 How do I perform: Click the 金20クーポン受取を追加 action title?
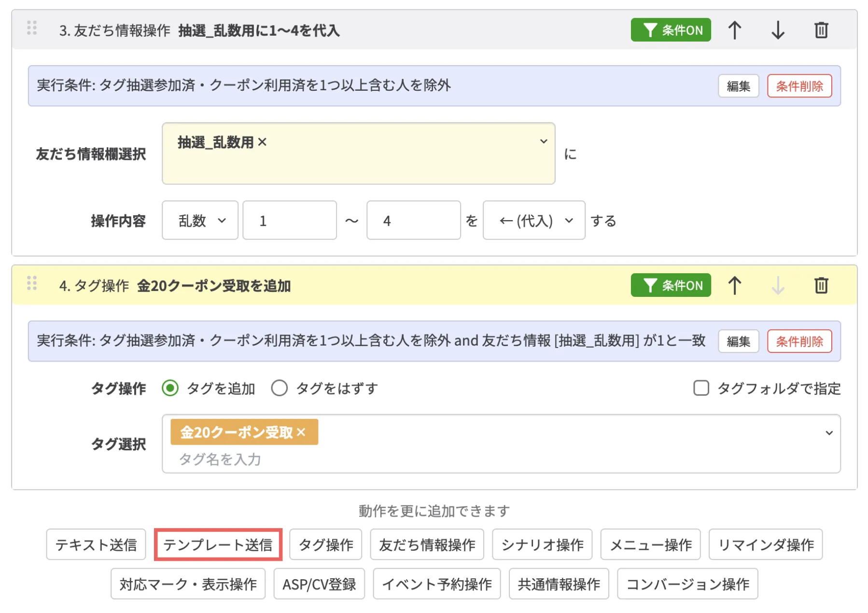[214, 286]
